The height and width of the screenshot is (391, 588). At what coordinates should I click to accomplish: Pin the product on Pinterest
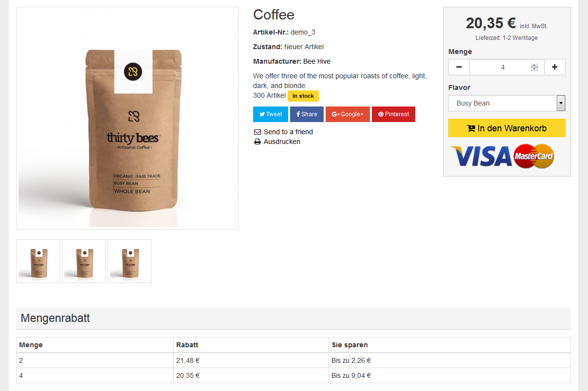[x=393, y=114]
